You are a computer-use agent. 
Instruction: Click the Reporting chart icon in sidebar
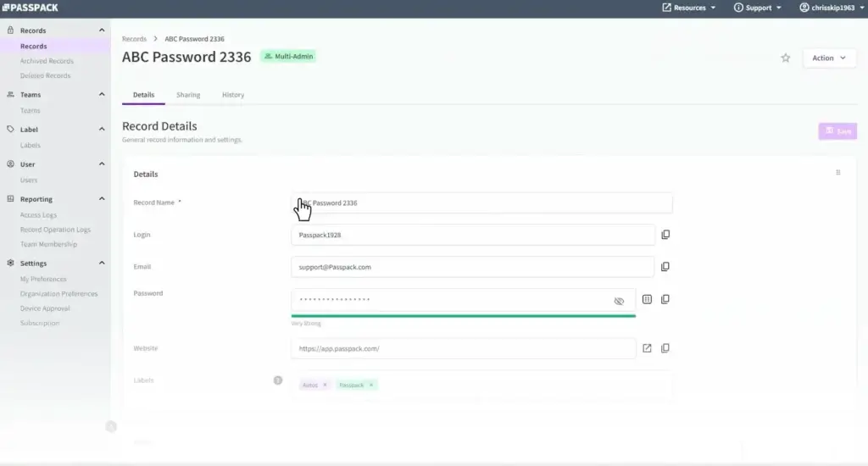(10, 199)
